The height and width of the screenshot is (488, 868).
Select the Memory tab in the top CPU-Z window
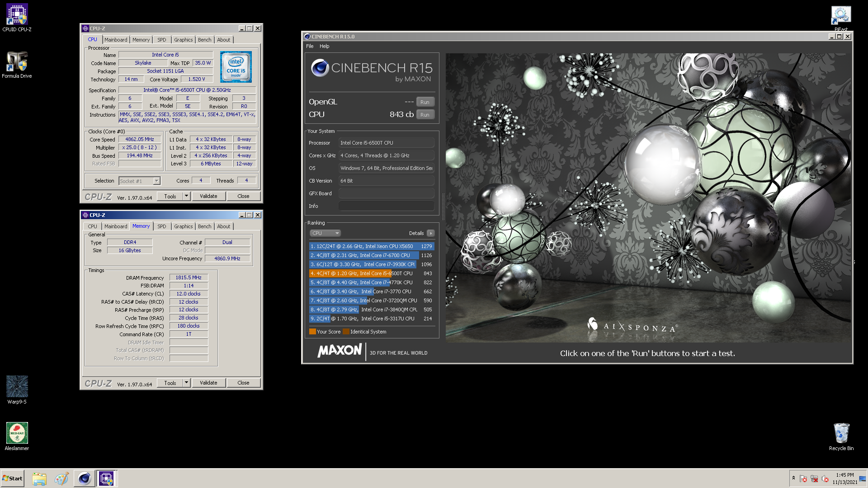pyautogui.click(x=141, y=40)
